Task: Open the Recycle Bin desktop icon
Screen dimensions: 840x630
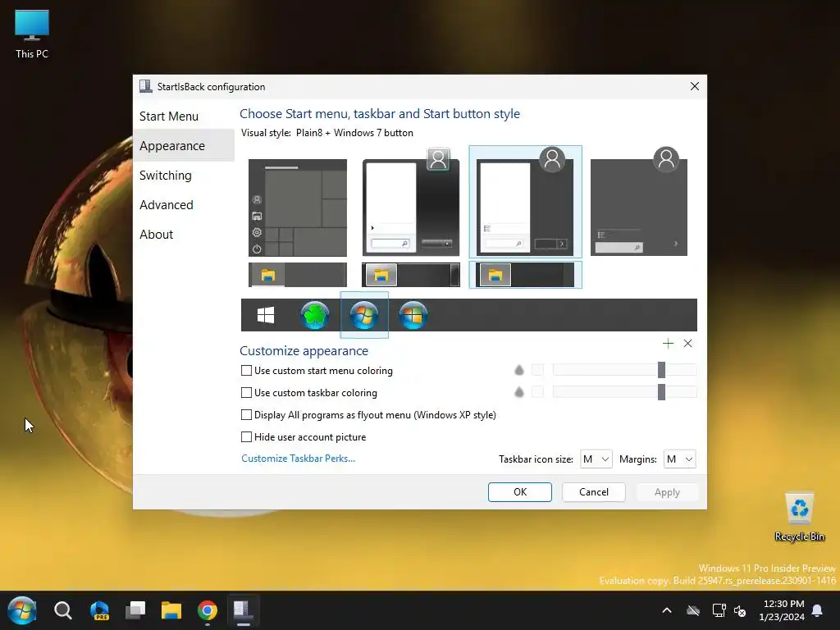Action: [x=799, y=517]
